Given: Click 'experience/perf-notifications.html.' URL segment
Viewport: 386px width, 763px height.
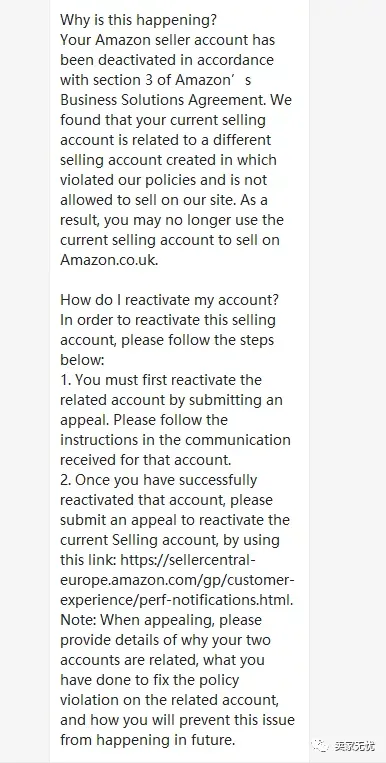Looking at the screenshot, I should tap(177, 600).
